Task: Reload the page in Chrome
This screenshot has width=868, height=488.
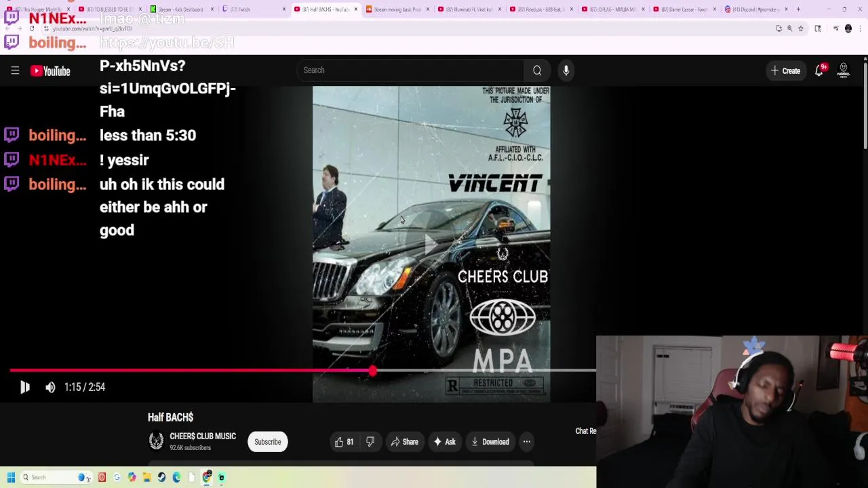Action: tap(31, 28)
